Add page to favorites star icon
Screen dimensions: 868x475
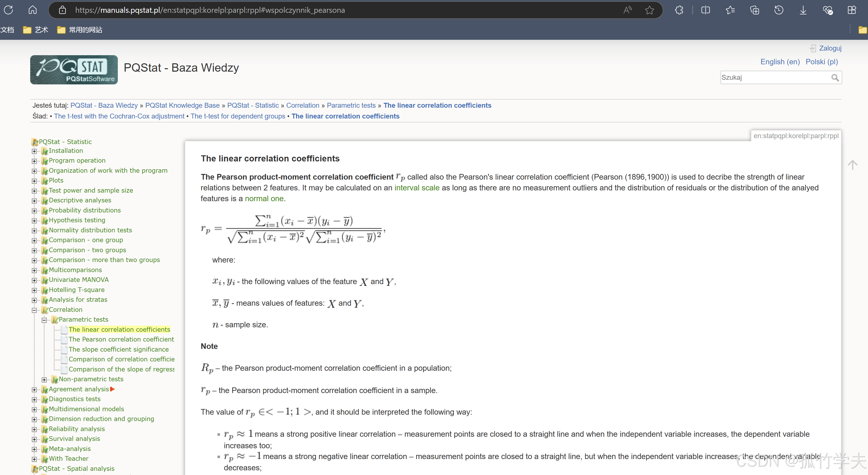click(649, 10)
